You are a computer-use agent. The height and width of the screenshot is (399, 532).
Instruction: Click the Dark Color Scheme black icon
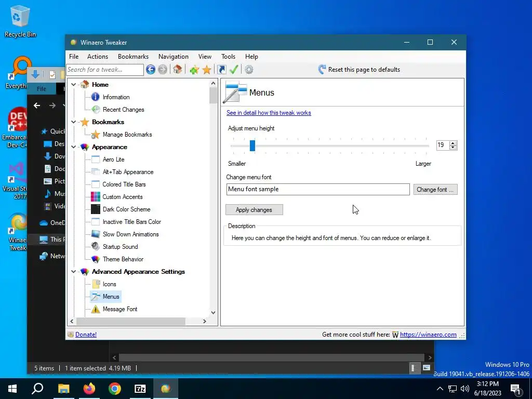[96, 209]
